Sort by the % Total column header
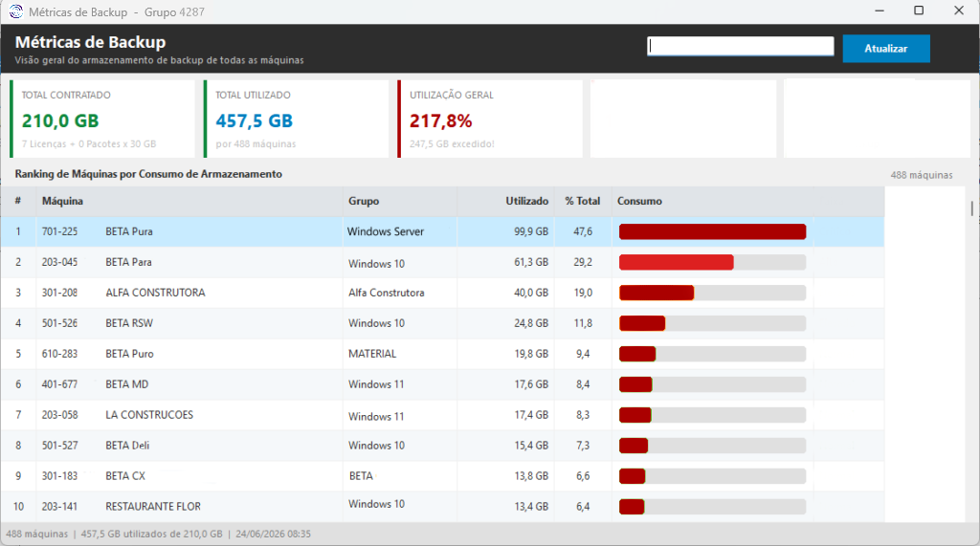 (583, 201)
